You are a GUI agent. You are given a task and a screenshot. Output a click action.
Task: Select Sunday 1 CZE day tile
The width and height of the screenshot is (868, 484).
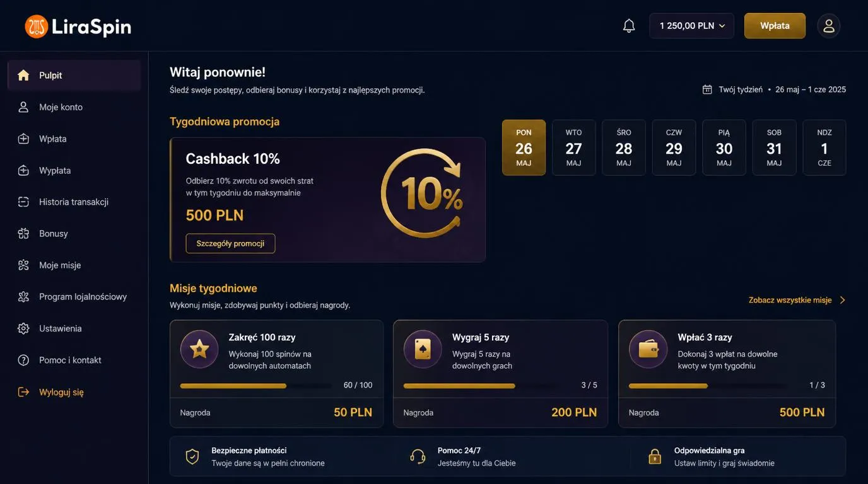(x=824, y=147)
